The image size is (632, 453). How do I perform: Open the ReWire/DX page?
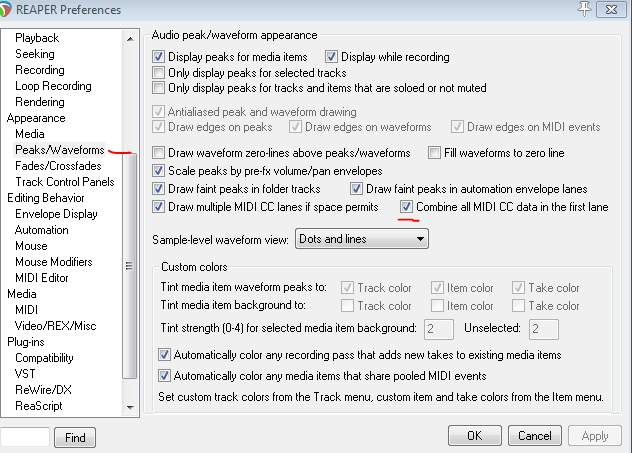click(43, 390)
